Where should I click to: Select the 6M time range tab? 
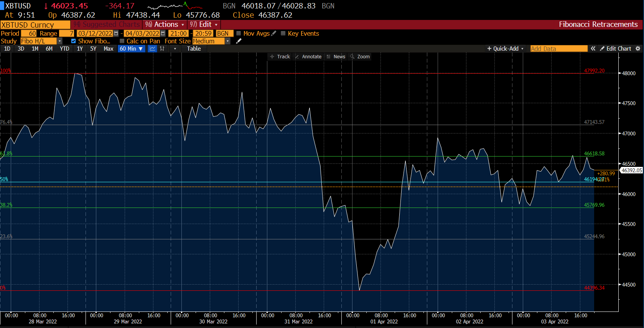coord(49,49)
